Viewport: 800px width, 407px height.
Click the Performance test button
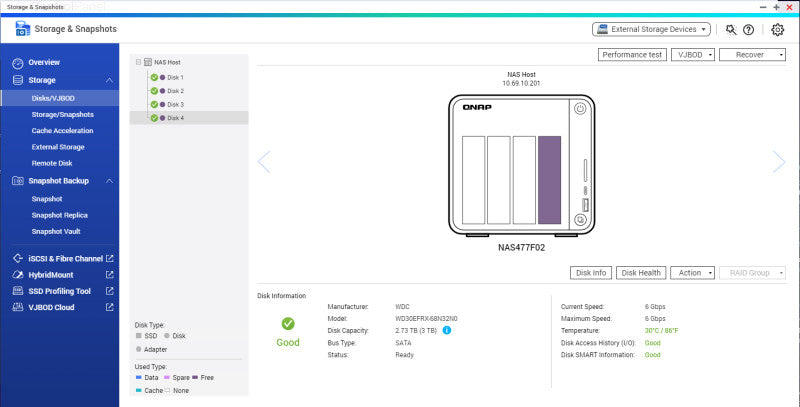tap(632, 55)
